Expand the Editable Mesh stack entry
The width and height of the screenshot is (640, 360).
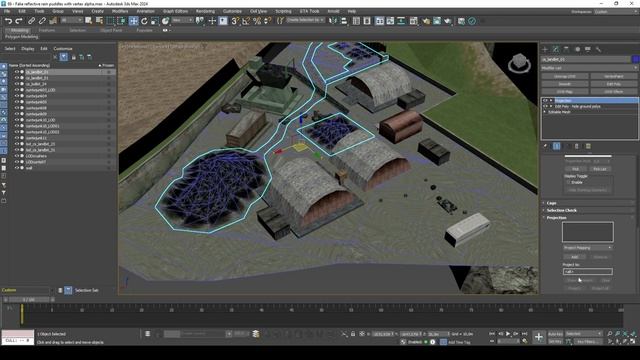point(545,112)
